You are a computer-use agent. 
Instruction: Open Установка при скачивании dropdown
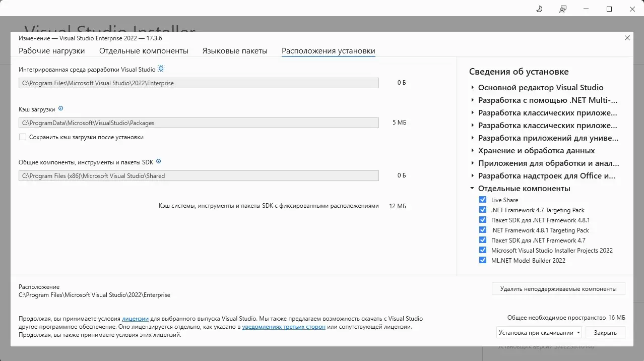[539, 333]
